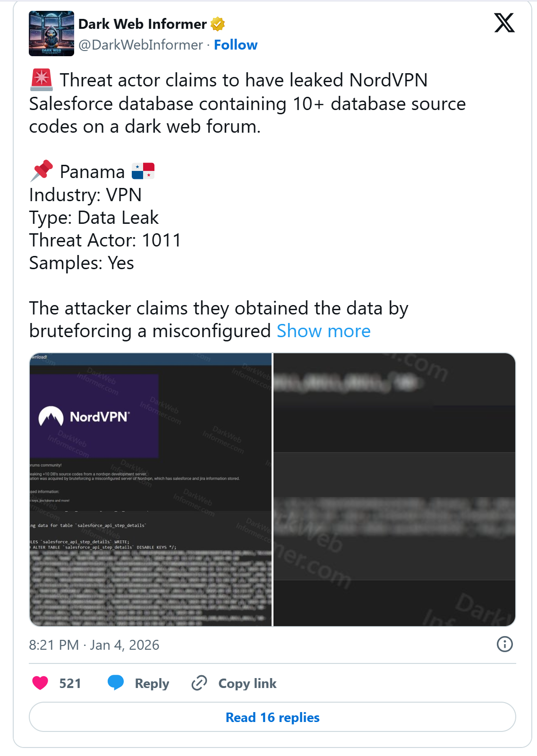Open the NordVPN logo screenshot image
The image size is (537, 756).
(x=151, y=489)
